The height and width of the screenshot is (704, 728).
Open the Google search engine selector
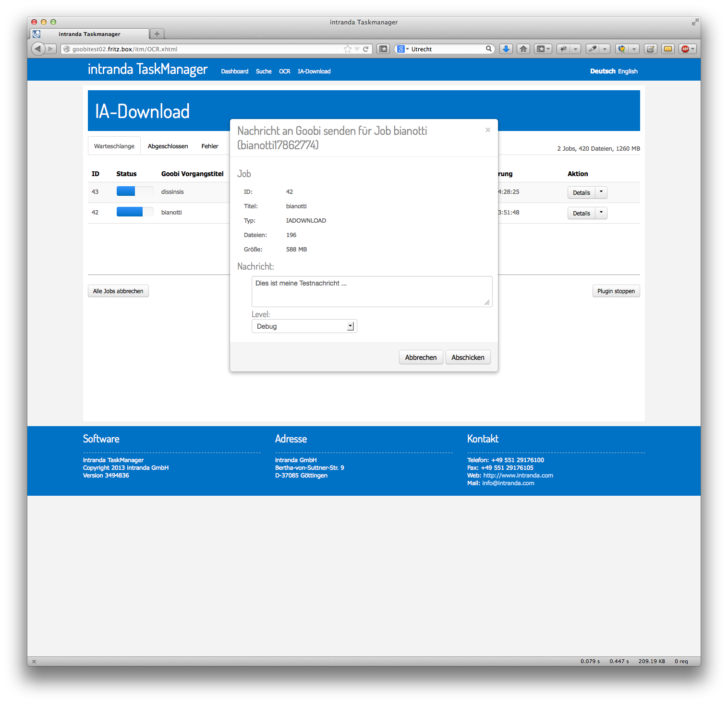(x=403, y=49)
